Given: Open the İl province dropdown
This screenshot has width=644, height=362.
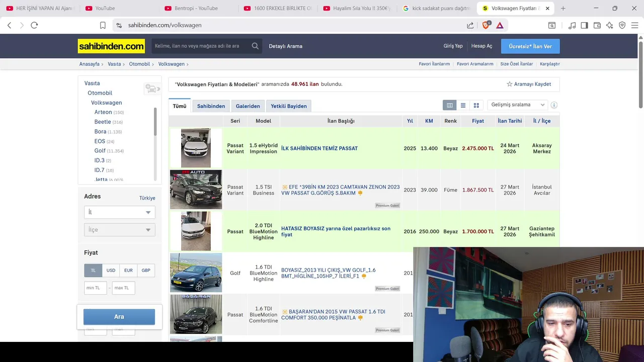Looking at the screenshot, I should (119, 212).
